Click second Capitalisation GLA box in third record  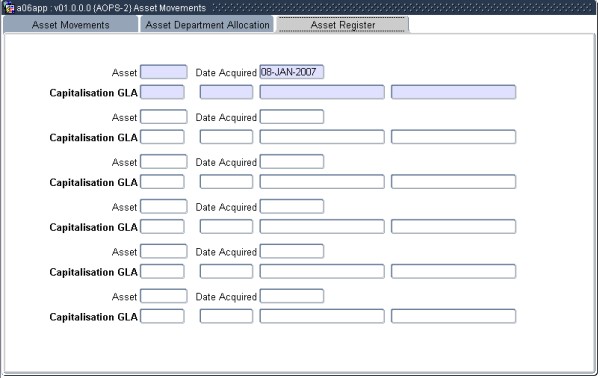(226, 182)
